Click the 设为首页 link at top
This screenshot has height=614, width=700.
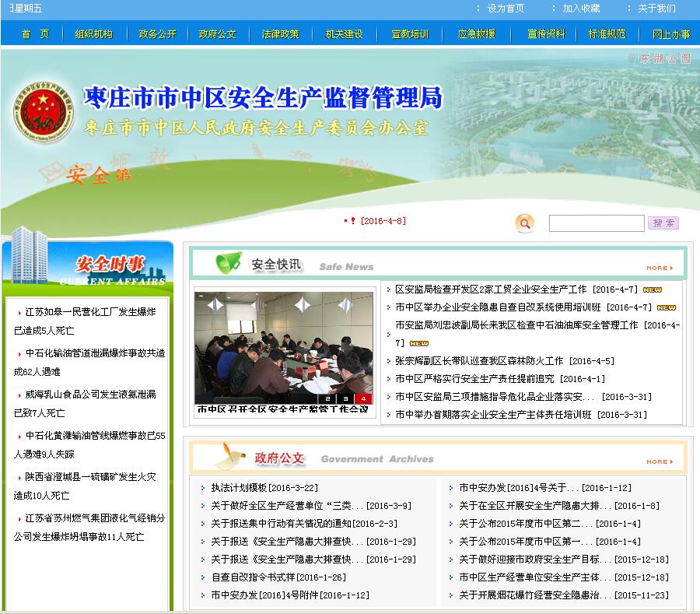[x=506, y=9]
